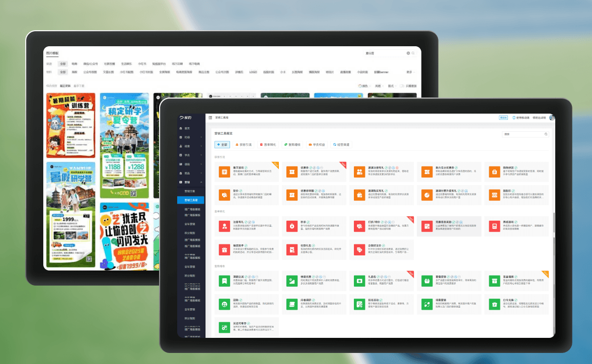This screenshot has height=364, width=592.
Task: Open the 助力瓜分优惠券 icon
Action: 427,172
